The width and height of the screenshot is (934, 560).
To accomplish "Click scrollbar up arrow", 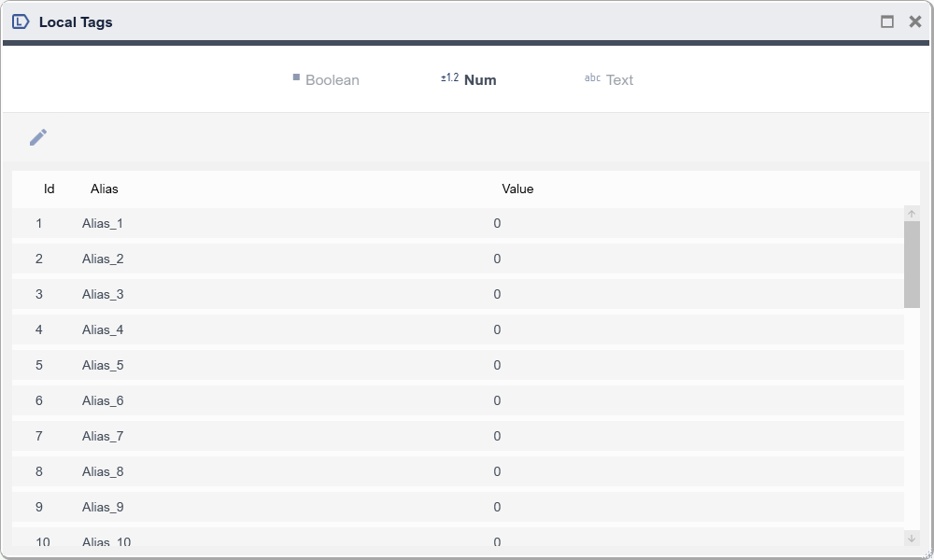I will pos(912,215).
